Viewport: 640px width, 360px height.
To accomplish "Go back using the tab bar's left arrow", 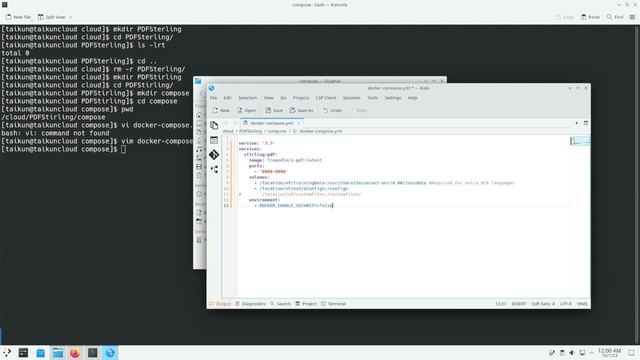I will click(x=226, y=123).
